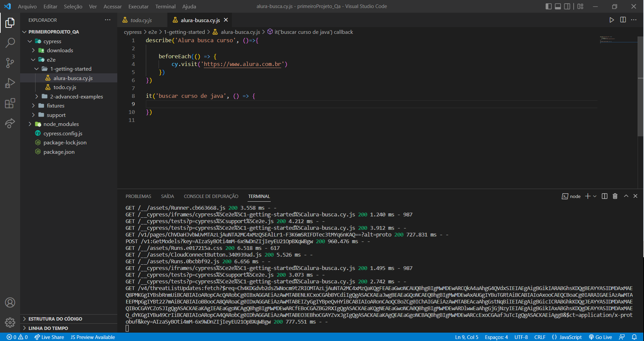Customize layout icon in title bar
644x341 pixels.
click(580, 6)
